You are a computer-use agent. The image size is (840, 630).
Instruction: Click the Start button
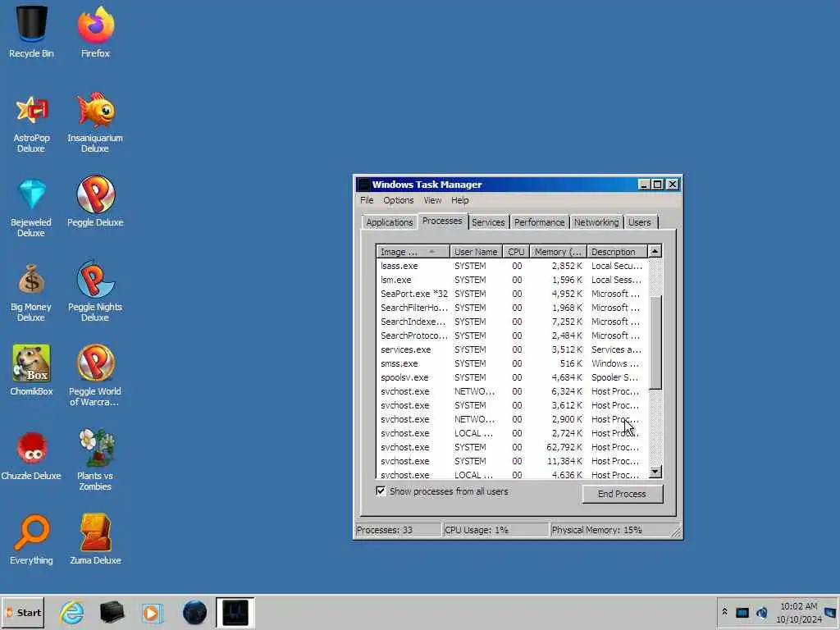pyautogui.click(x=23, y=612)
